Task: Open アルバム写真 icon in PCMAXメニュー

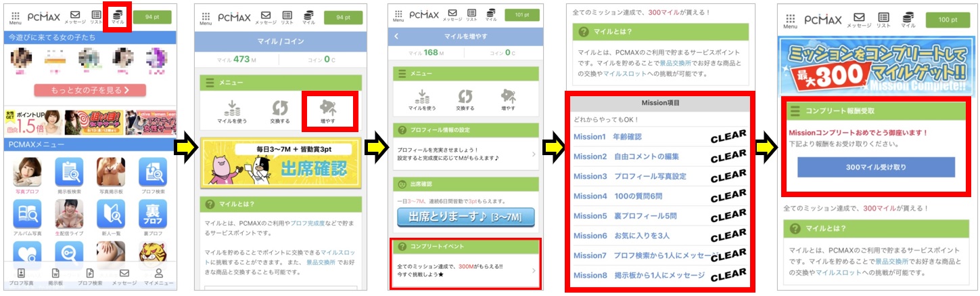Action: pyautogui.click(x=26, y=217)
